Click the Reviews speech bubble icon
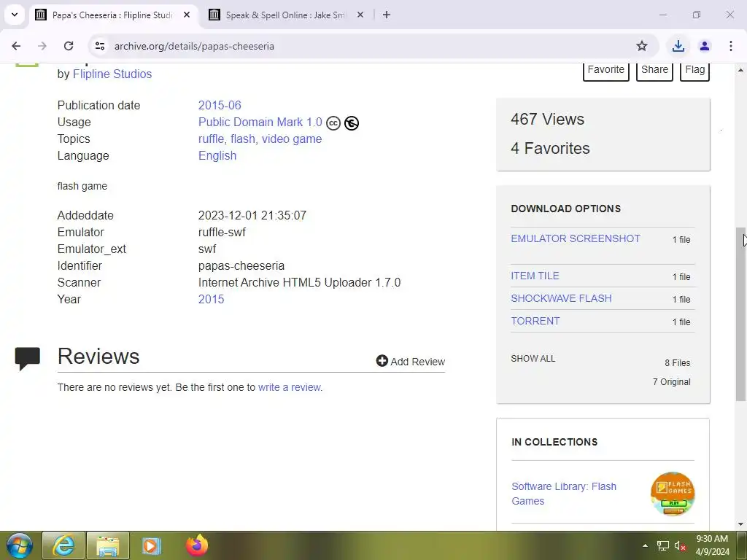Viewport: 747px width, 560px height. (27, 359)
